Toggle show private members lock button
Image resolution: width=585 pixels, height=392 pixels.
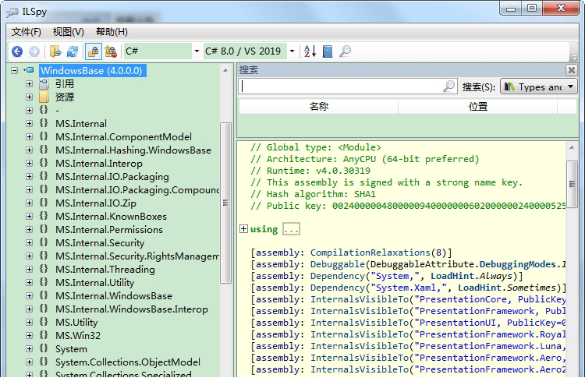pos(111,51)
